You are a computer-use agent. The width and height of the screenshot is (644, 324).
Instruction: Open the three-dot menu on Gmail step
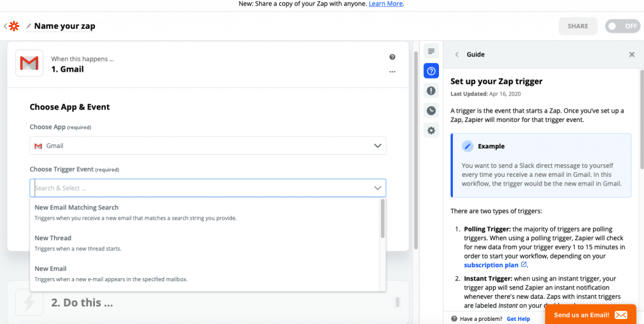pos(392,72)
